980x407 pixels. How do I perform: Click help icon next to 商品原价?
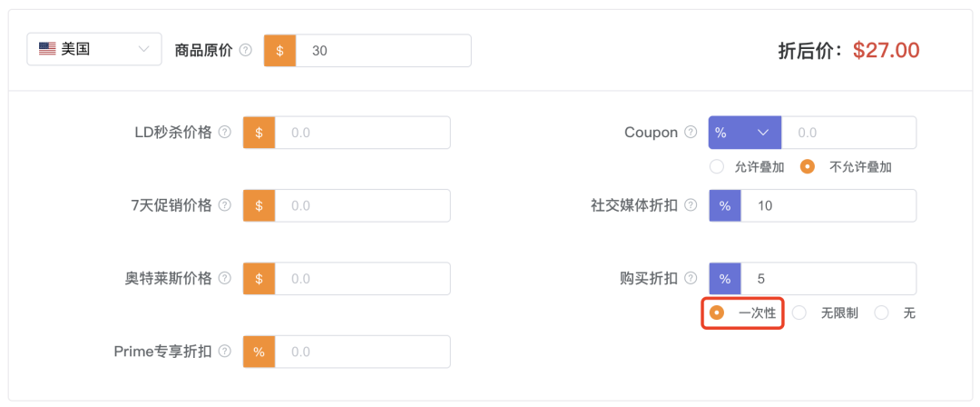246,51
